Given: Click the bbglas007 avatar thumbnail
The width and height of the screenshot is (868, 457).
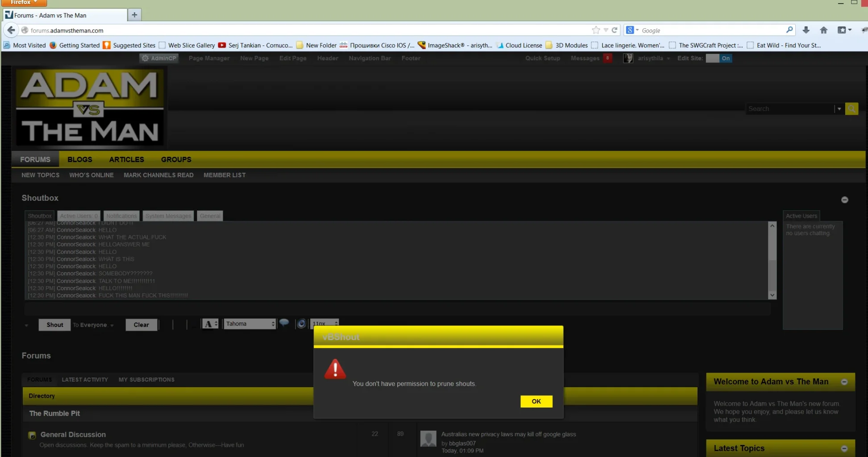Looking at the screenshot, I should (428, 438).
